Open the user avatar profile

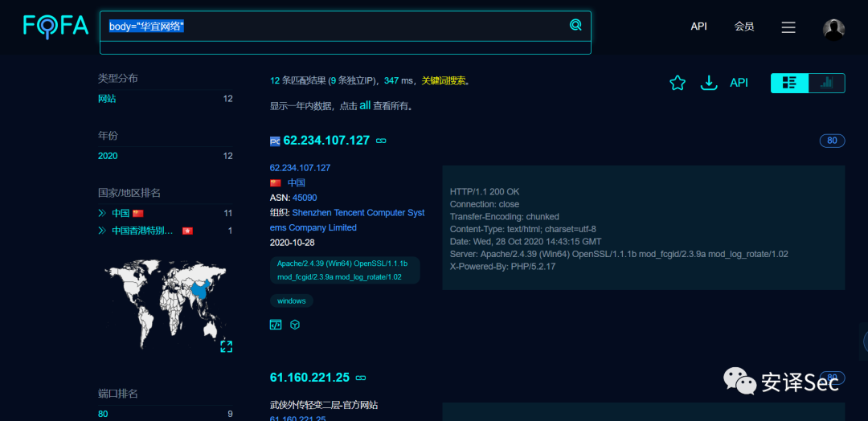pos(833,29)
